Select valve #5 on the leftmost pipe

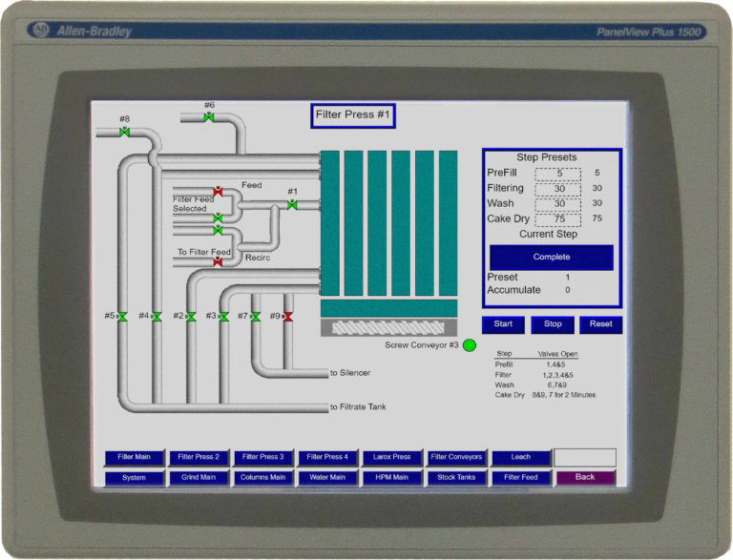(x=122, y=316)
